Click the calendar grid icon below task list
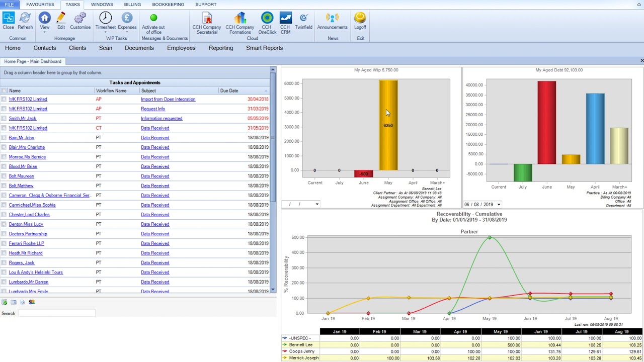 point(14,302)
